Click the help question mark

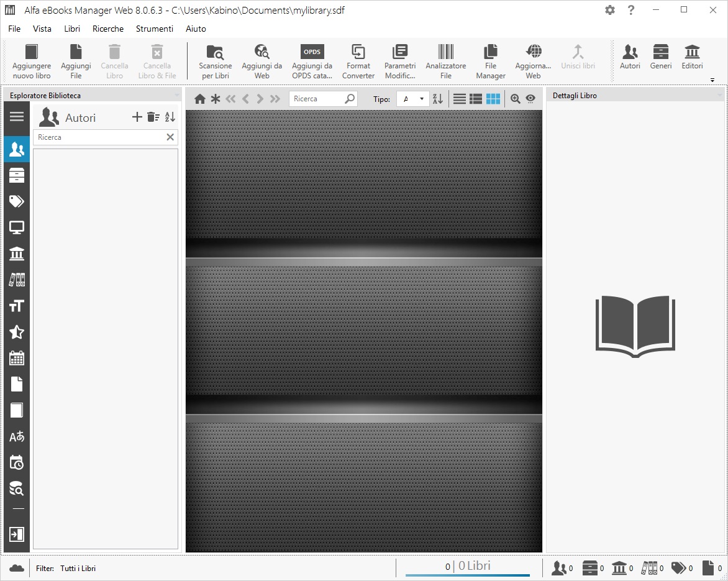pyautogui.click(x=631, y=10)
